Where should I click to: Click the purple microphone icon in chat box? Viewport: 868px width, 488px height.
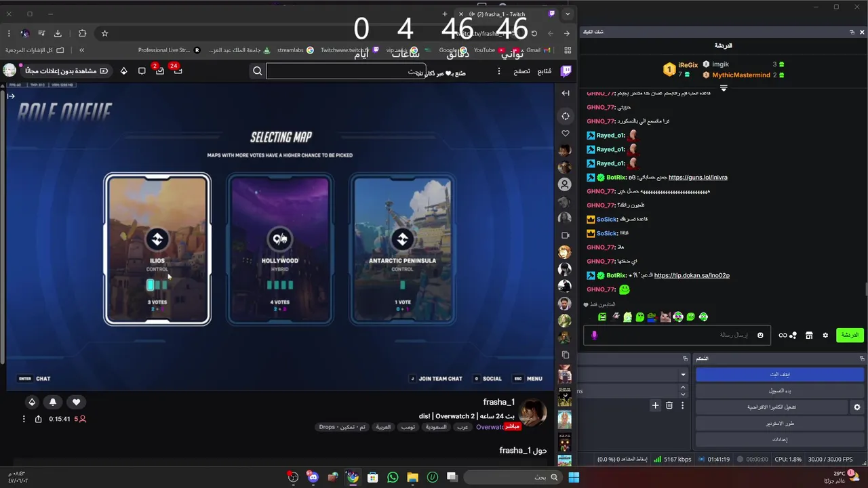(x=594, y=335)
